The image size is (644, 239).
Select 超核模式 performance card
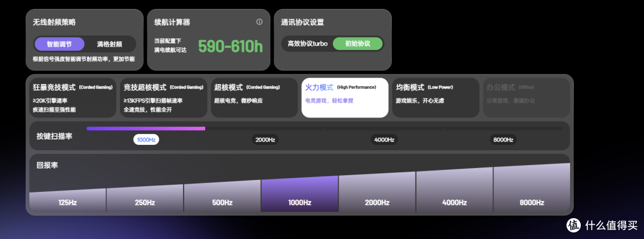(x=254, y=98)
